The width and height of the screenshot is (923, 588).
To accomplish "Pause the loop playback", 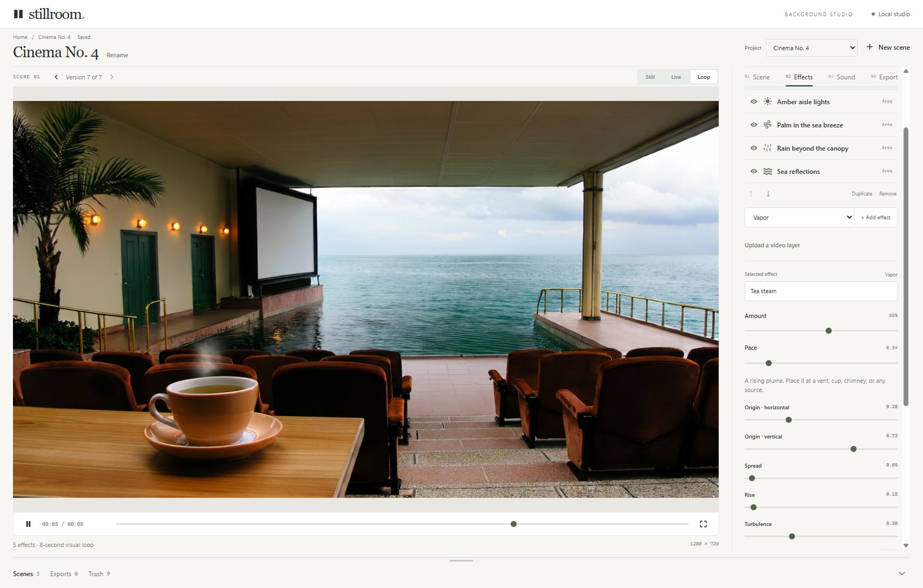I will coord(29,524).
